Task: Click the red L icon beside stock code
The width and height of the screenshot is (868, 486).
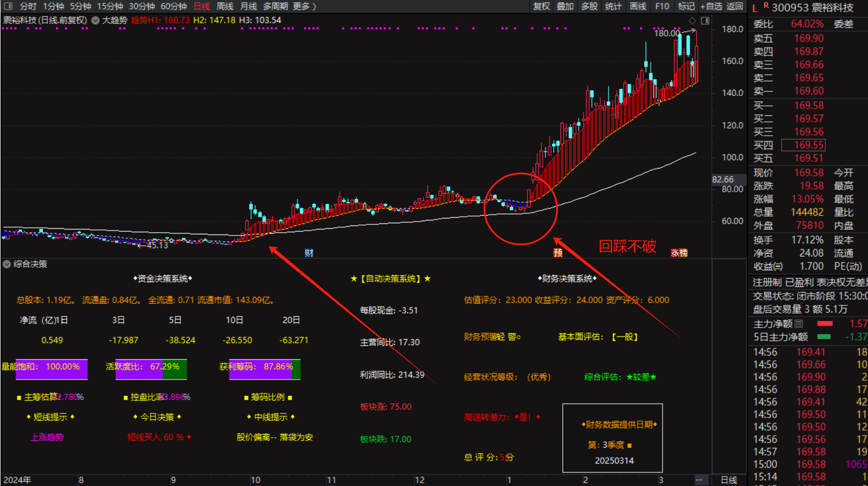Action: 755,8
